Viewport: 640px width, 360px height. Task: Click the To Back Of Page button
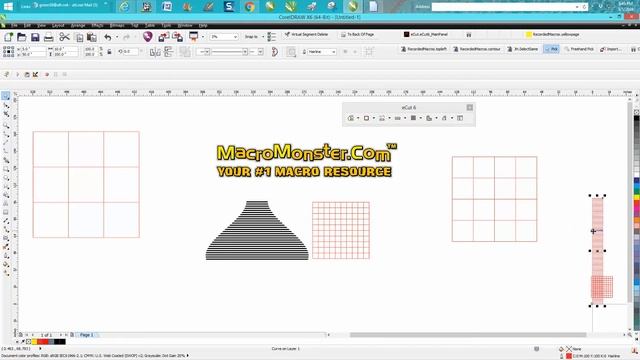click(357, 34)
